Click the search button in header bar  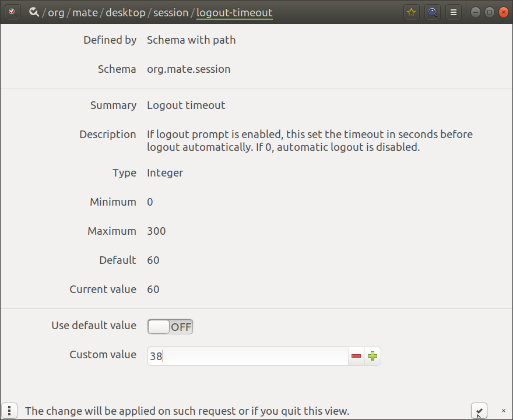pyautogui.click(x=433, y=12)
